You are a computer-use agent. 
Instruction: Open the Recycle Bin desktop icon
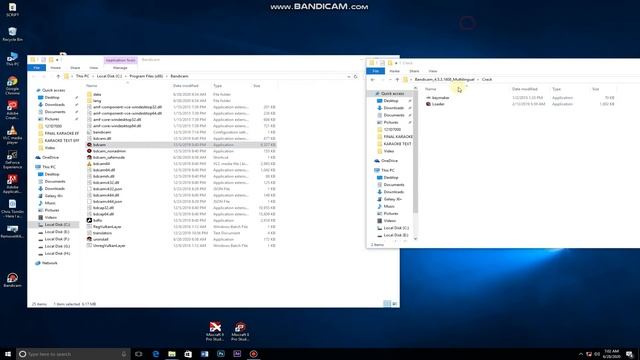tap(12, 34)
